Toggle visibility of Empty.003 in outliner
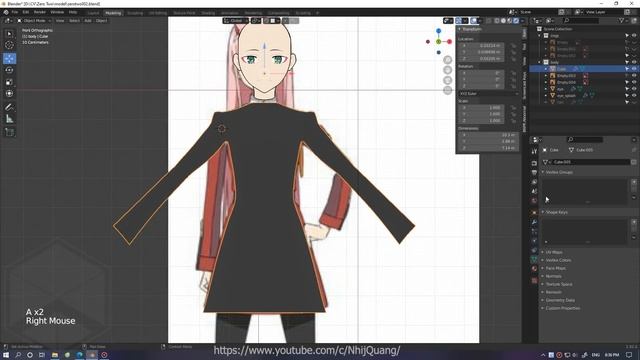Image resolution: width=640 pixels, height=360 pixels. click(x=634, y=76)
